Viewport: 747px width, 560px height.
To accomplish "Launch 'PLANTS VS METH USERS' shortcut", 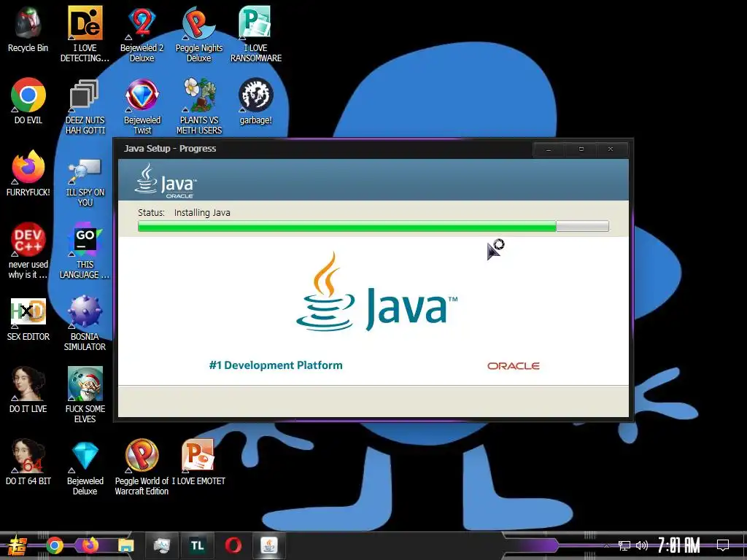I will click(x=199, y=106).
